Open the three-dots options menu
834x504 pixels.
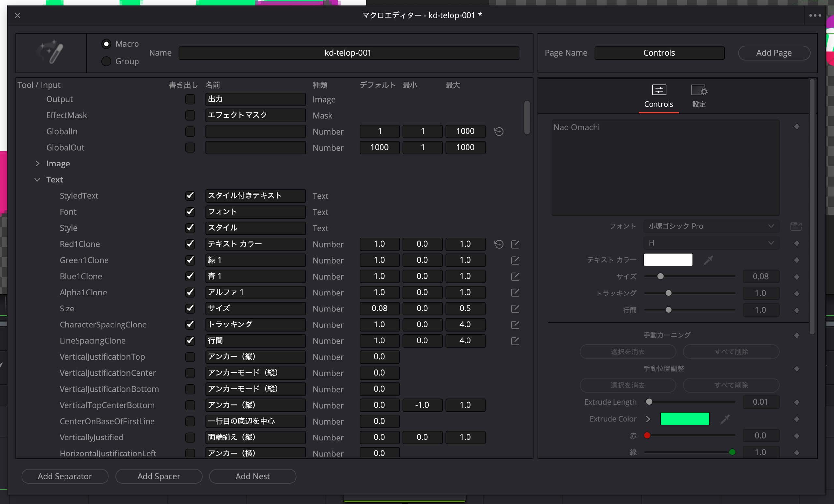tap(815, 15)
